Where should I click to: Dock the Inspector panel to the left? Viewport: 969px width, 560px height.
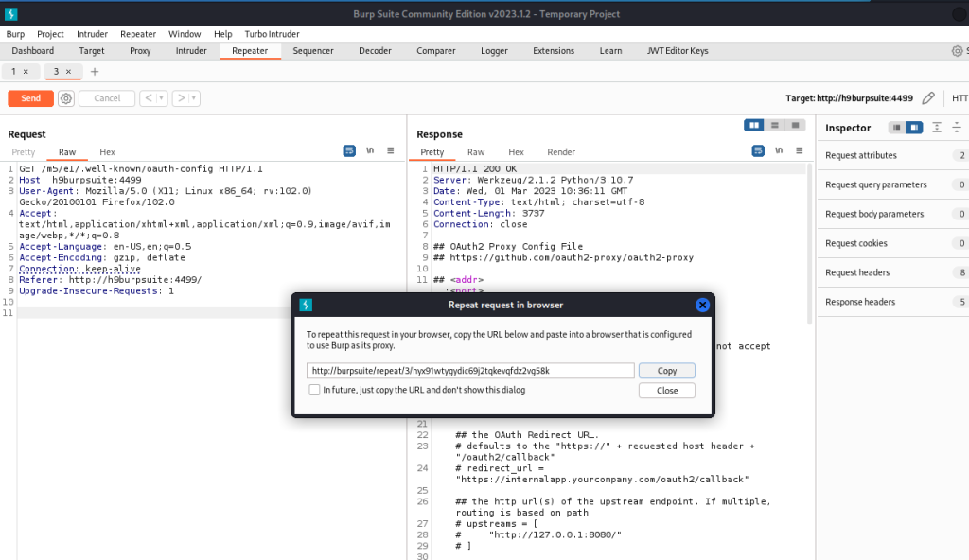point(896,128)
